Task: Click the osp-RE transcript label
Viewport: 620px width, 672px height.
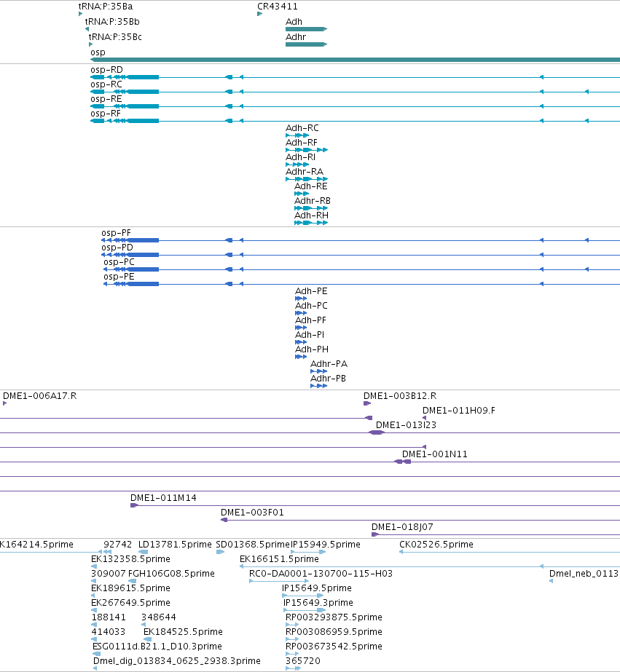Action: pos(106,99)
